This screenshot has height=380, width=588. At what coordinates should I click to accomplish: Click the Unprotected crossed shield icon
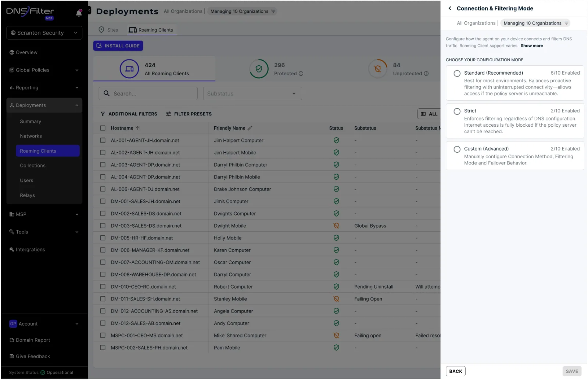(x=377, y=69)
